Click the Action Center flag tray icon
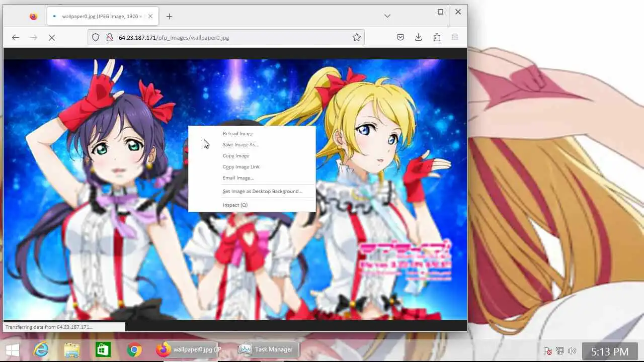The height and width of the screenshot is (362, 644). click(x=548, y=351)
